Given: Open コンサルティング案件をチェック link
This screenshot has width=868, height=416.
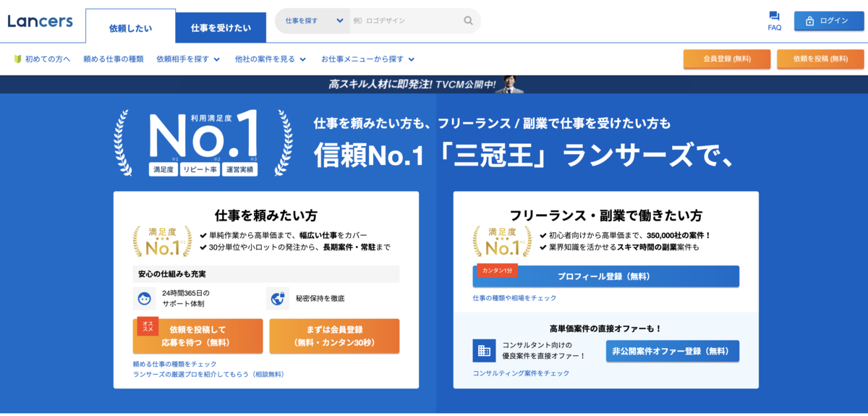Looking at the screenshot, I should pyautogui.click(x=521, y=373).
